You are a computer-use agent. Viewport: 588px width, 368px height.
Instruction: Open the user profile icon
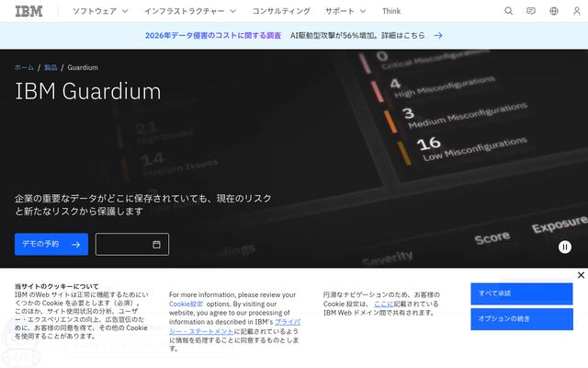coord(577,11)
